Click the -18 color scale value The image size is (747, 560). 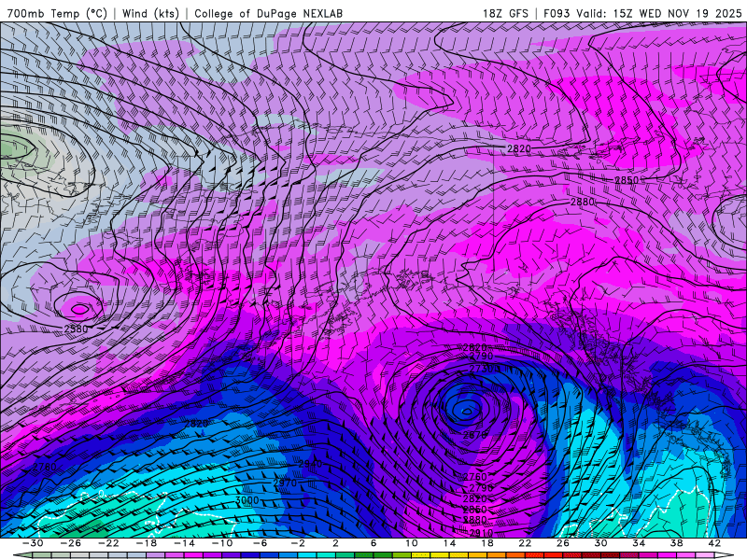[147, 543]
